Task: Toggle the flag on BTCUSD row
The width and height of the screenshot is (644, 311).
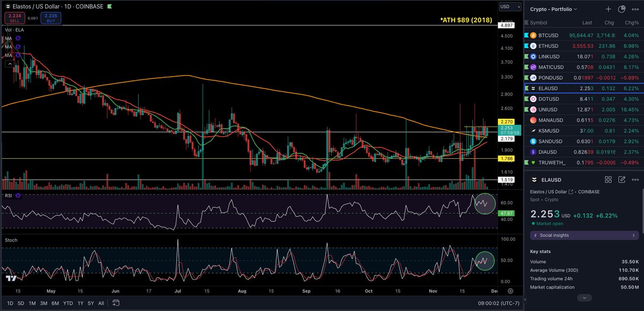Action: tap(526, 35)
